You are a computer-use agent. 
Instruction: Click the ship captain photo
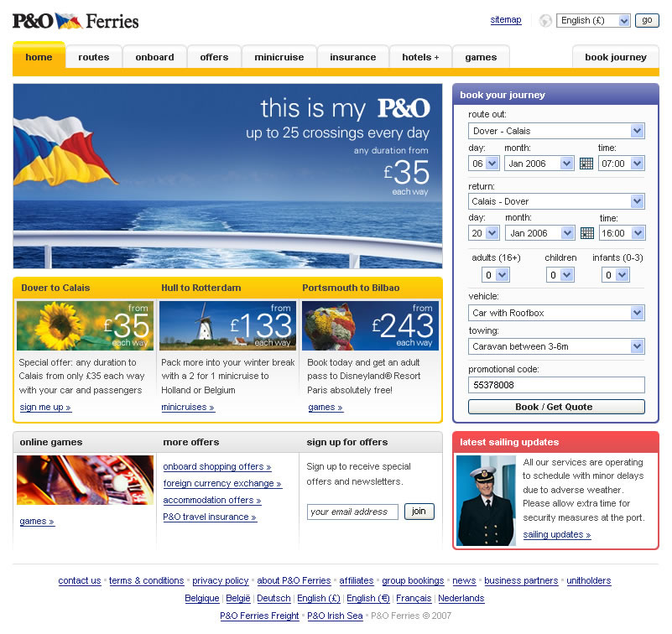486,501
